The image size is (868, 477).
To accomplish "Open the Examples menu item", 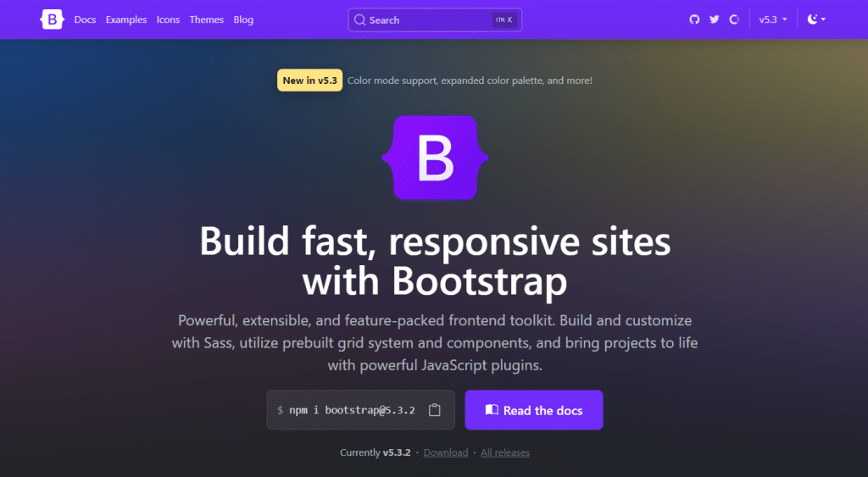I will 126,19.
